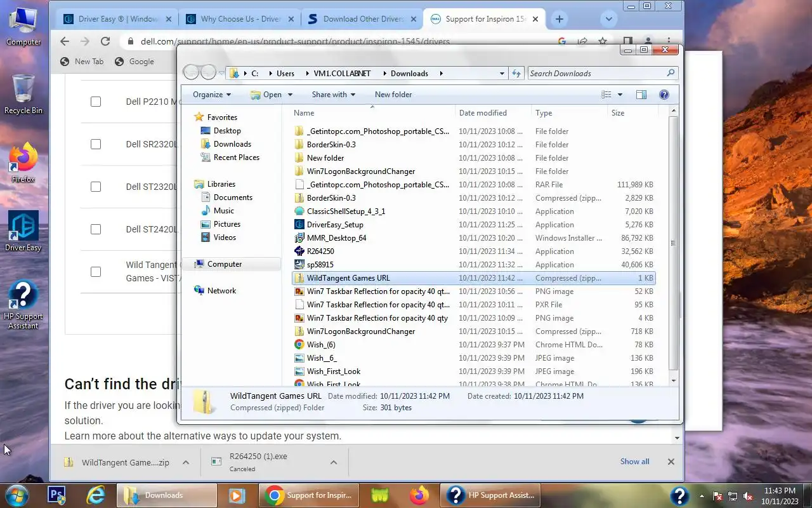The width and height of the screenshot is (812, 508).
Task: Open the New Tab bookmark
Action: [82, 62]
